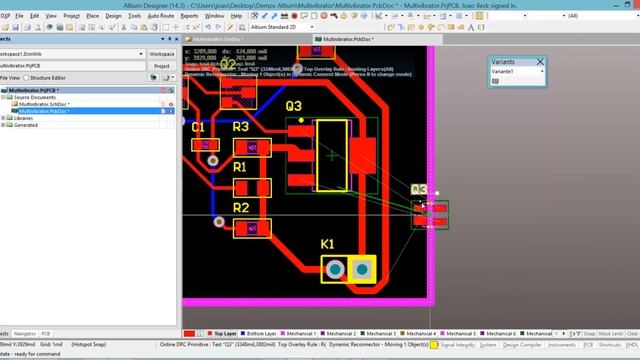Click the Place Pad red circle icon

tap(294, 16)
